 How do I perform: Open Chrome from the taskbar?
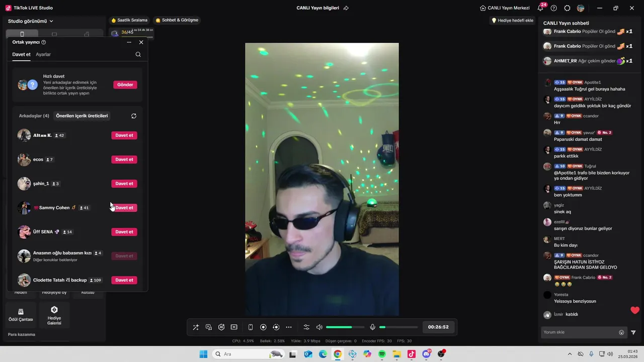point(338,354)
